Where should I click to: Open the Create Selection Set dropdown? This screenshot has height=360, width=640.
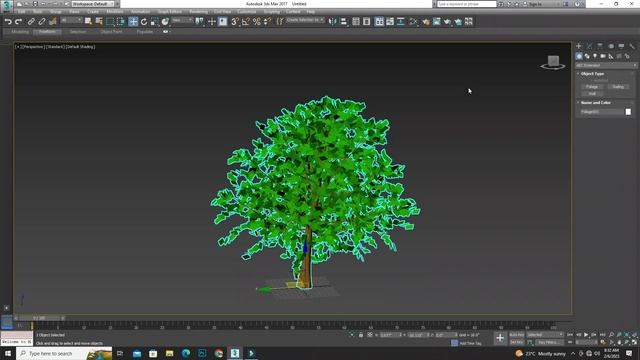pos(305,20)
